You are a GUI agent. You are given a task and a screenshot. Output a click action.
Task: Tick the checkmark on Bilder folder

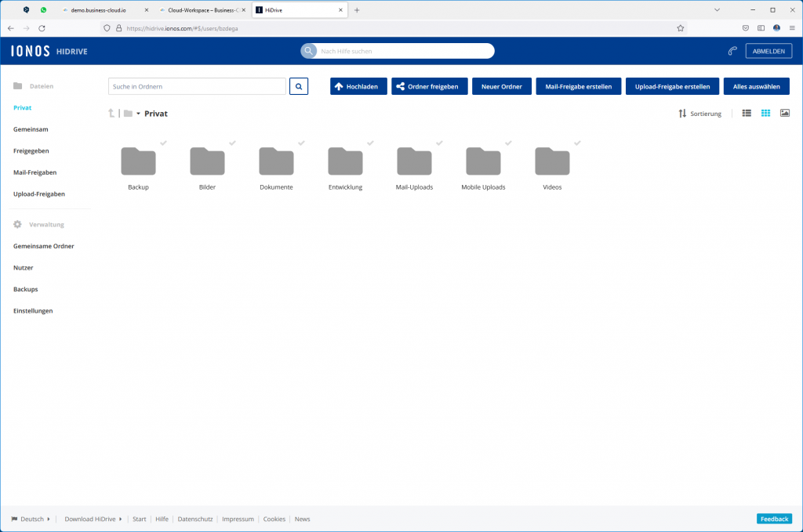click(x=232, y=143)
